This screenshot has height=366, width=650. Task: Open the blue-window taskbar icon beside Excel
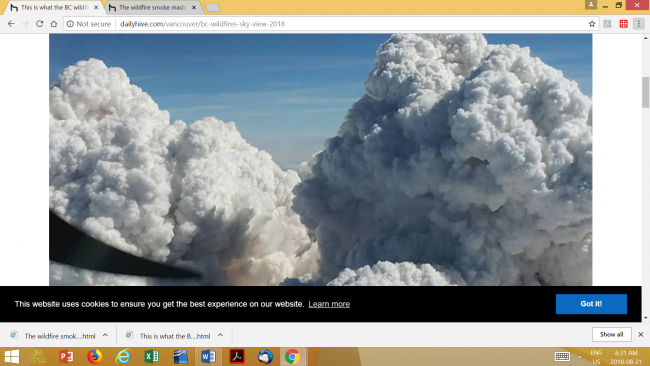(x=180, y=356)
